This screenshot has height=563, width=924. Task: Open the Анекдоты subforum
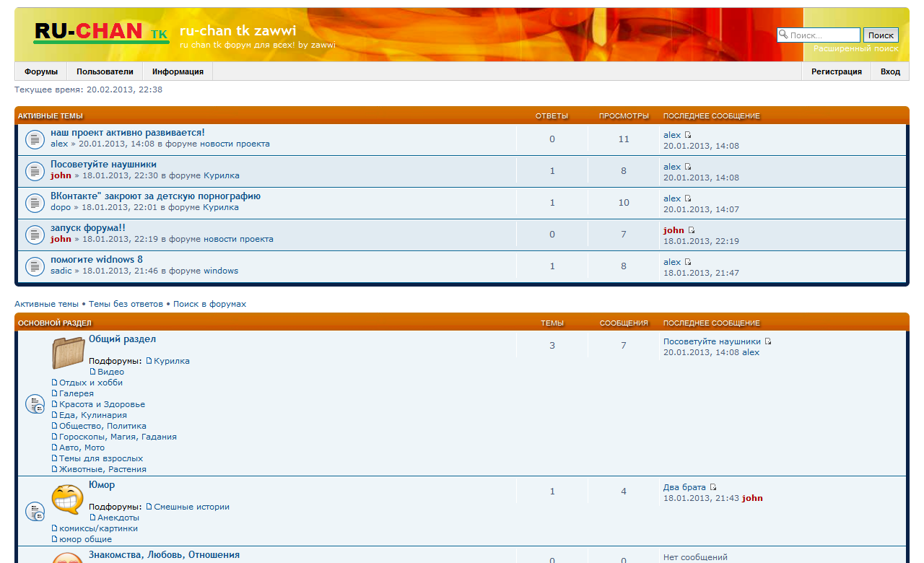[x=118, y=518]
